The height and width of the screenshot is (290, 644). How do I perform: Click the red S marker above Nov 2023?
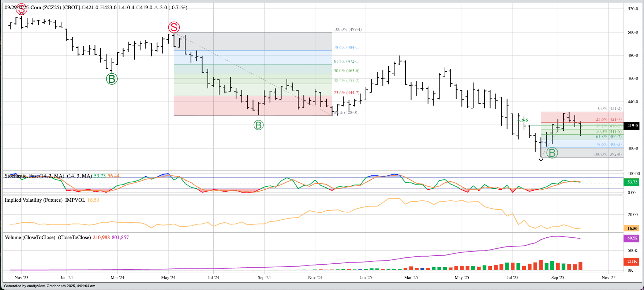[x=21, y=10]
